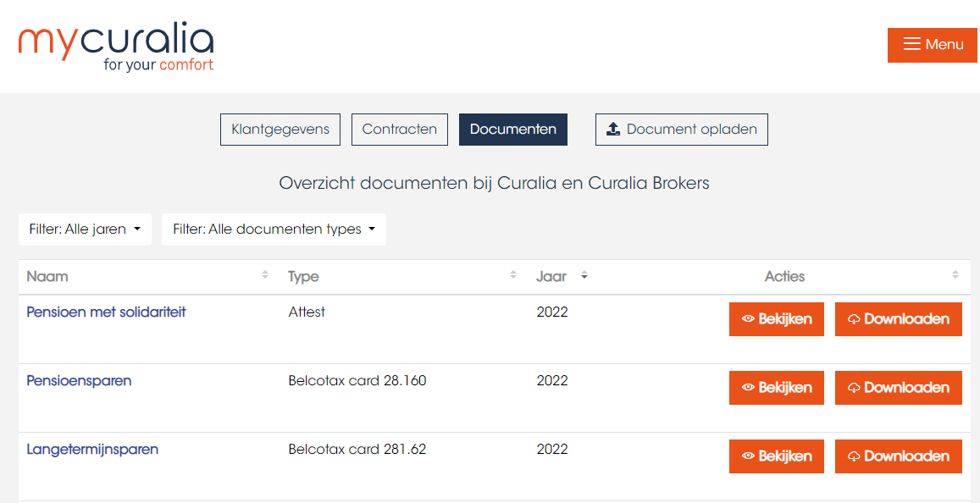Screen dimensions: 980x503
Task: Download the Pensioen met solidariteit attest
Action: 898,319
